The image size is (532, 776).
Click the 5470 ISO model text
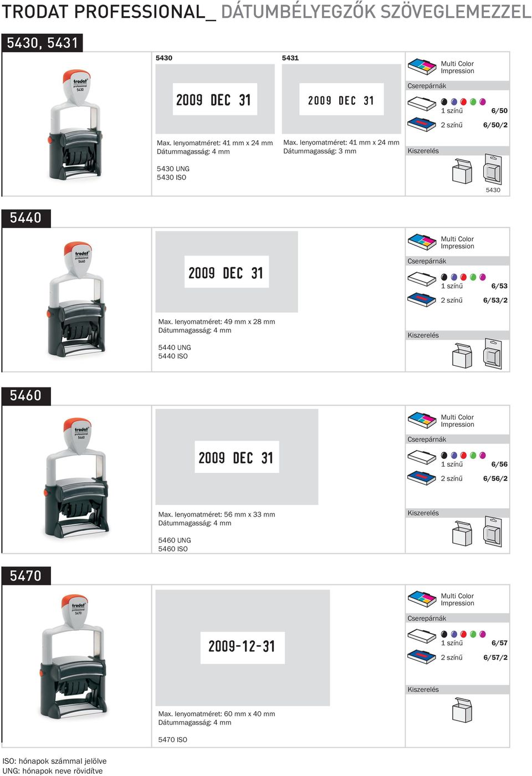(x=173, y=739)
